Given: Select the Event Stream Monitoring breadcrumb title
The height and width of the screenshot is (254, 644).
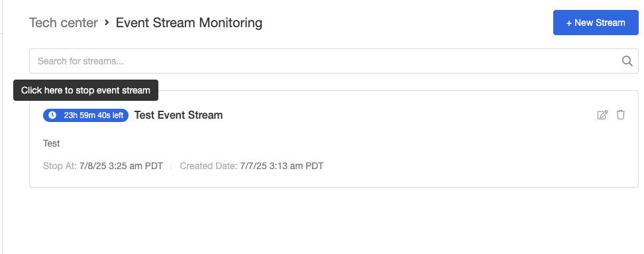Looking at the screenshot, I should [189, 23].
